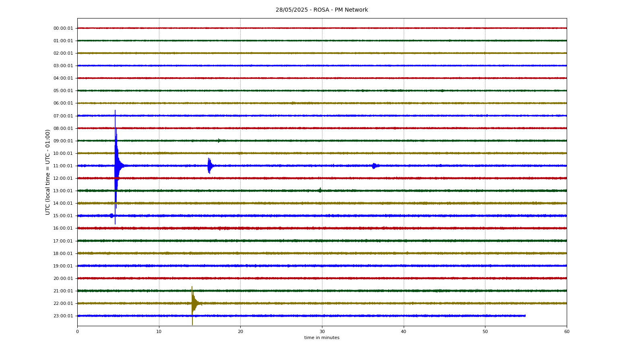
Task: Select the small event on the 15:00 trace
Action: coord(111,216)
